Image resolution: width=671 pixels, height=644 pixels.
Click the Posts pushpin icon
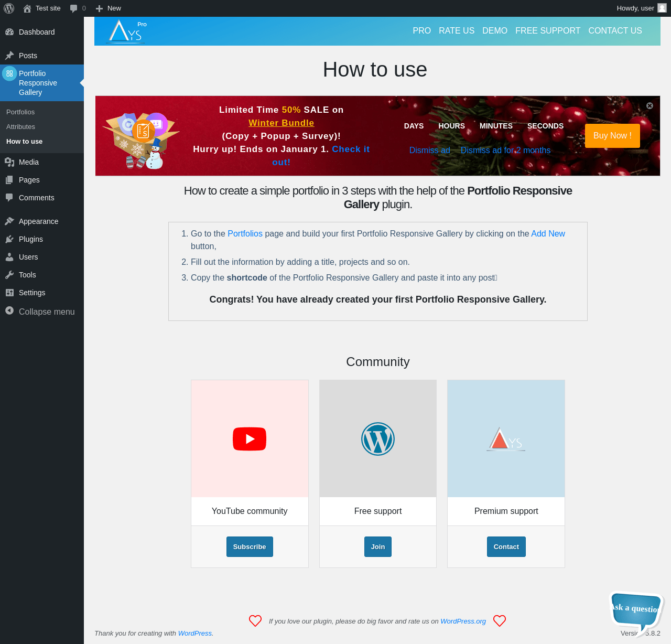(9, 56)
